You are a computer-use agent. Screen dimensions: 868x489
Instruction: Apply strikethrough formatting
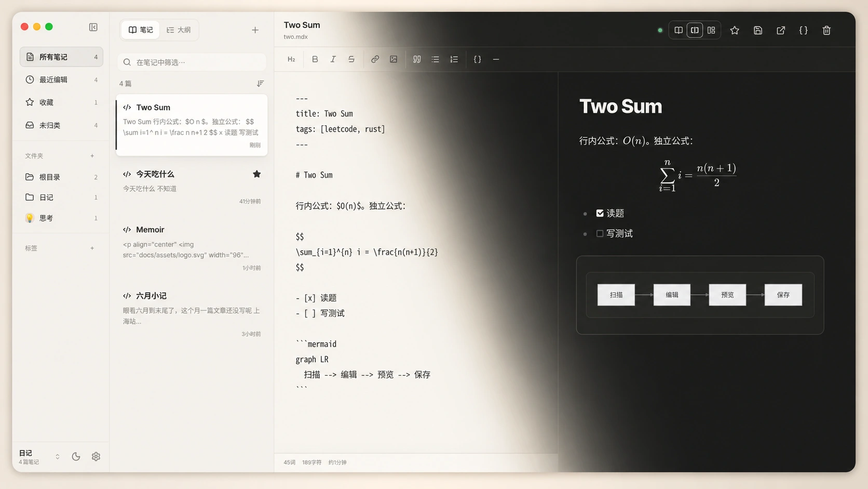pos(351,59)
